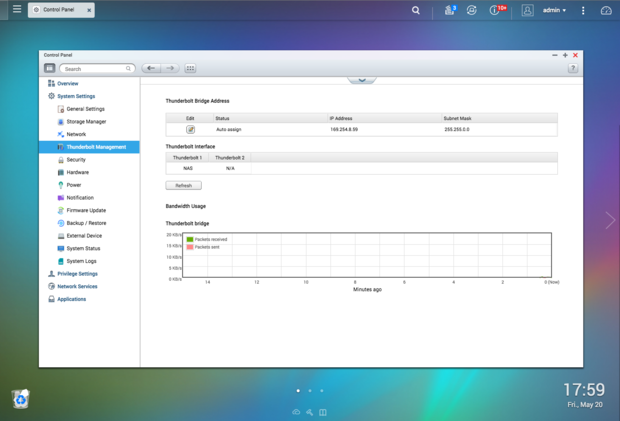Go to the next desktop page arrow
This screenshot has width=620, height=421.
pos(610,220)
